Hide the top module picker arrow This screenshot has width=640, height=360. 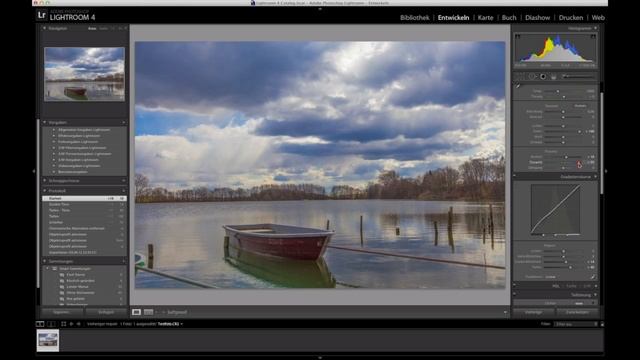pos(320,9)
